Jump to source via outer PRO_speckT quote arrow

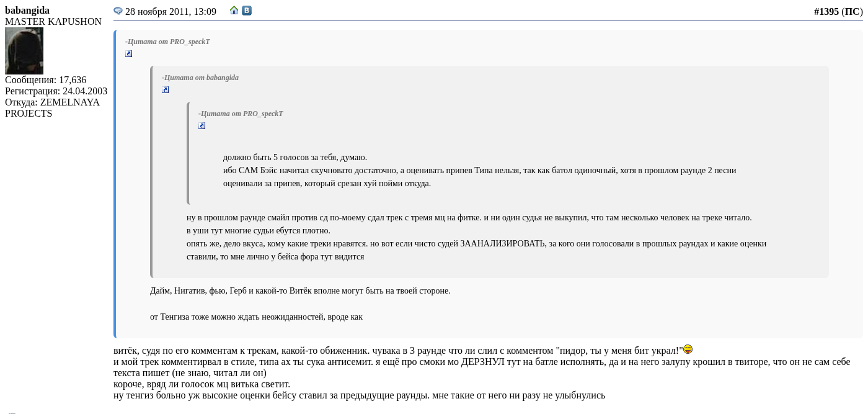[x=129, y=54]
